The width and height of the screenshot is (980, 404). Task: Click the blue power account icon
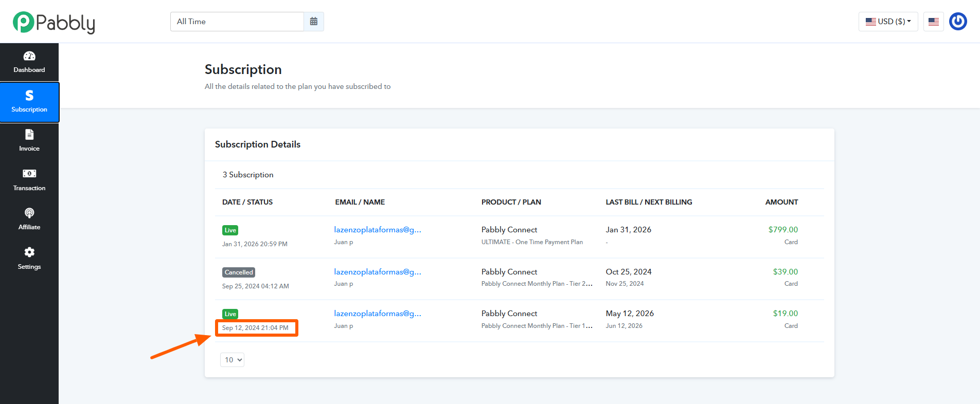[958, 22]
